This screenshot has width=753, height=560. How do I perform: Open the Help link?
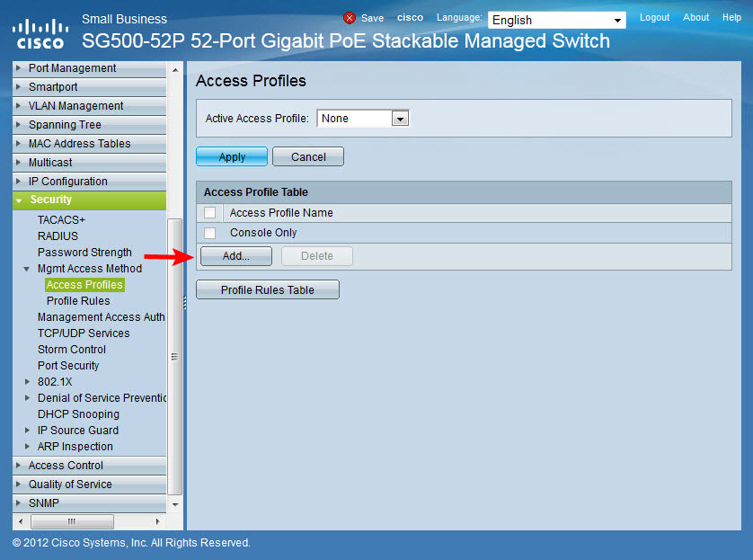[731, 17]
